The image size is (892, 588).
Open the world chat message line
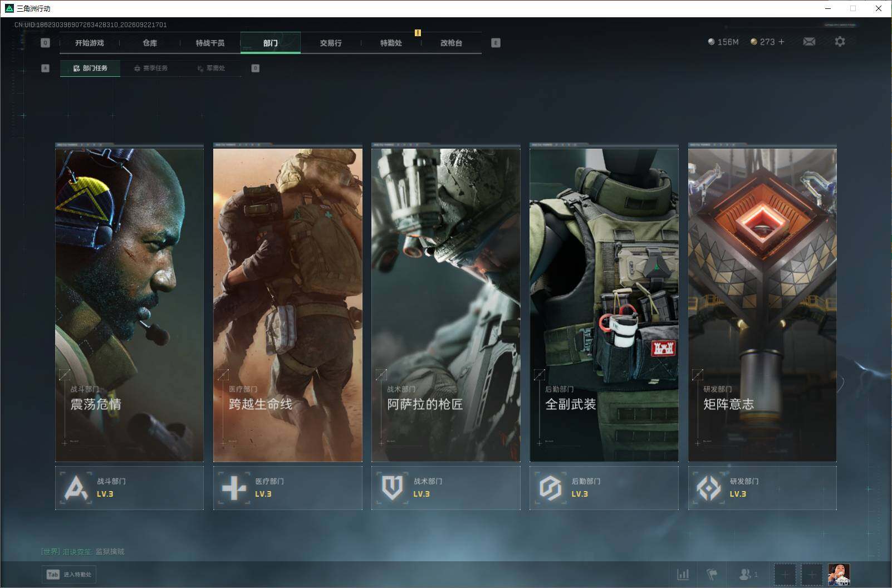pyautogui.click(x=83, y=551)
